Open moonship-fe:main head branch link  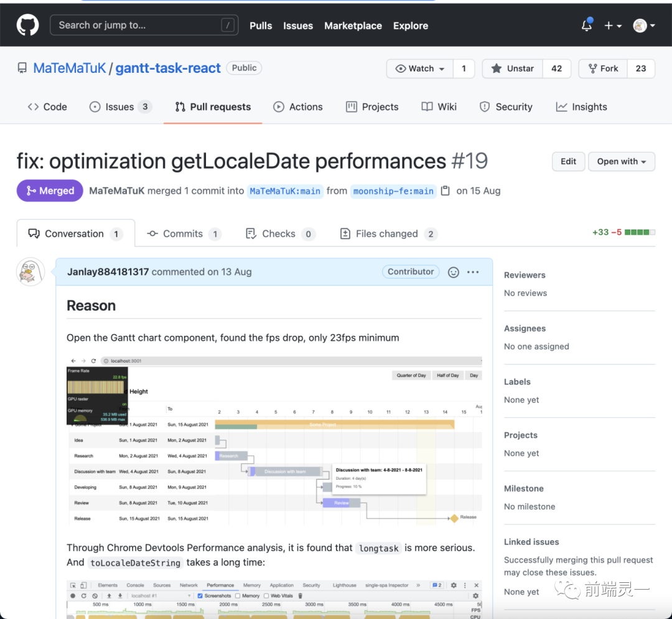[x=393, y=191]
